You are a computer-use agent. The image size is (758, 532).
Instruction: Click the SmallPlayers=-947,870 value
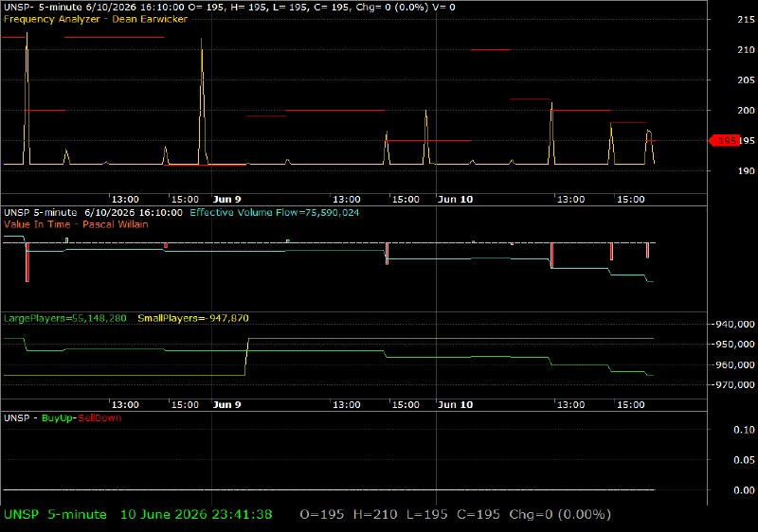click(193, 318)
